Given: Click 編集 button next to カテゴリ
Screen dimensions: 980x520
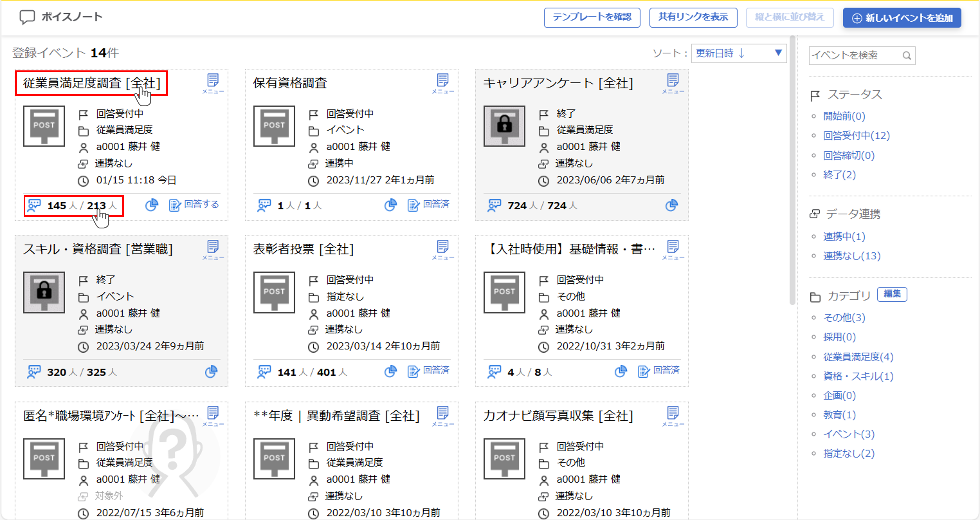Looking at the screenshot, I should [892, 294].
